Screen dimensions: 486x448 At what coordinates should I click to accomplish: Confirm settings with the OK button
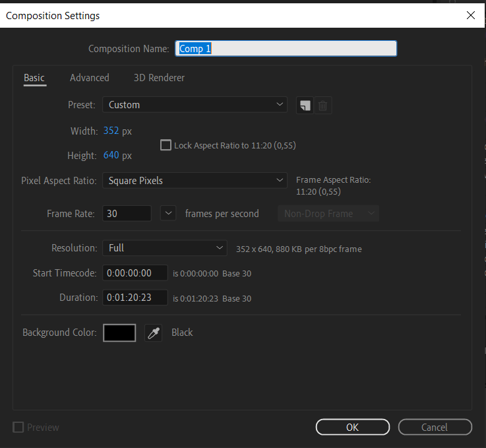tap(352, 428)
